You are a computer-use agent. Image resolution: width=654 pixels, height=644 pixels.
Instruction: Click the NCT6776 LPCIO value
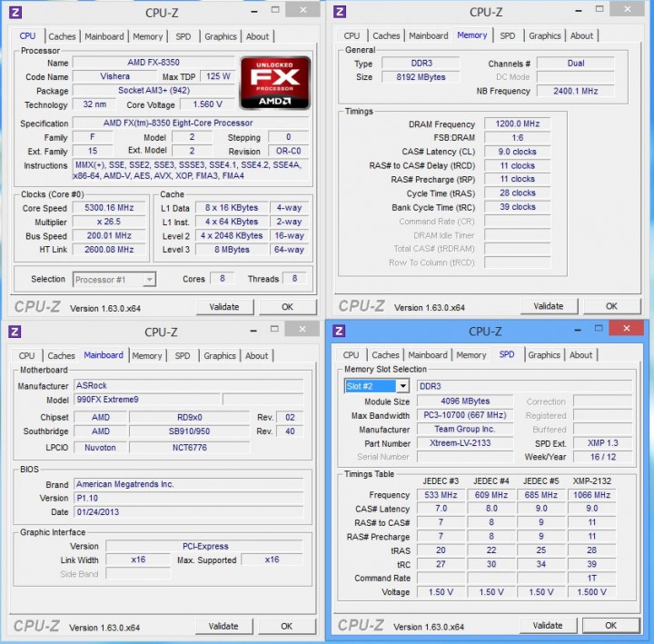(x=190, y=448)
